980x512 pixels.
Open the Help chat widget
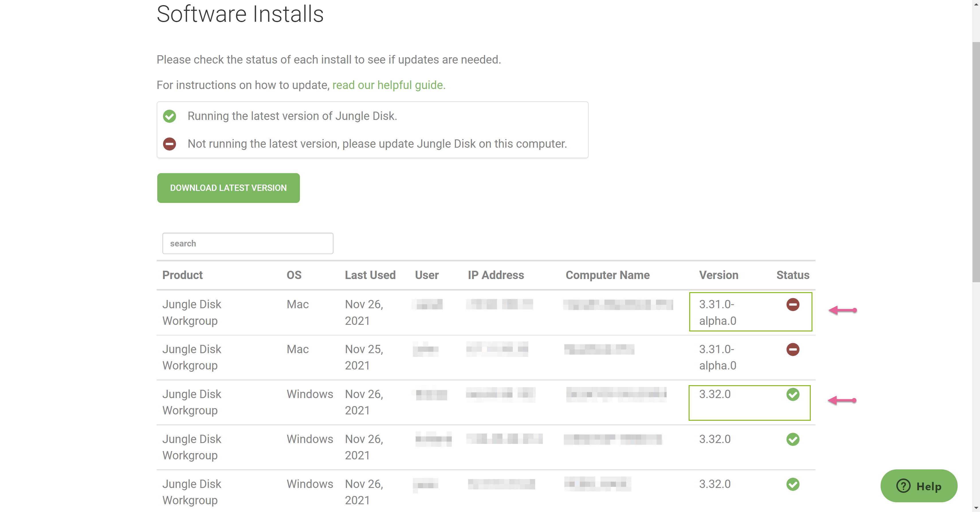pos(919,486)
